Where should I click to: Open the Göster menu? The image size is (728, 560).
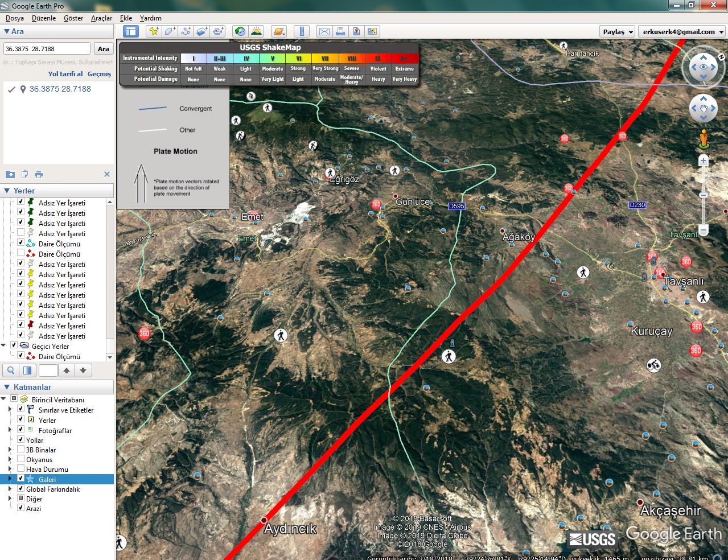pyautogui.click(x=73, y=18)
